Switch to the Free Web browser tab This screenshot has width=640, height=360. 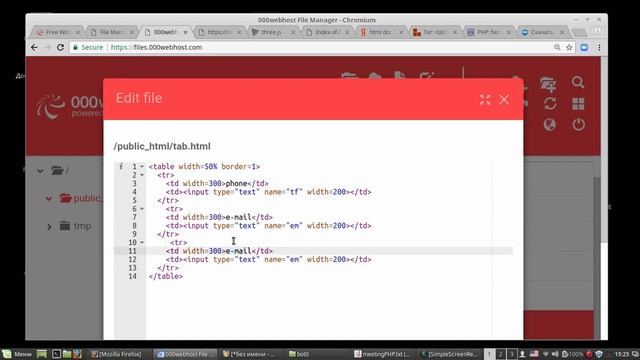pos(57,32)
